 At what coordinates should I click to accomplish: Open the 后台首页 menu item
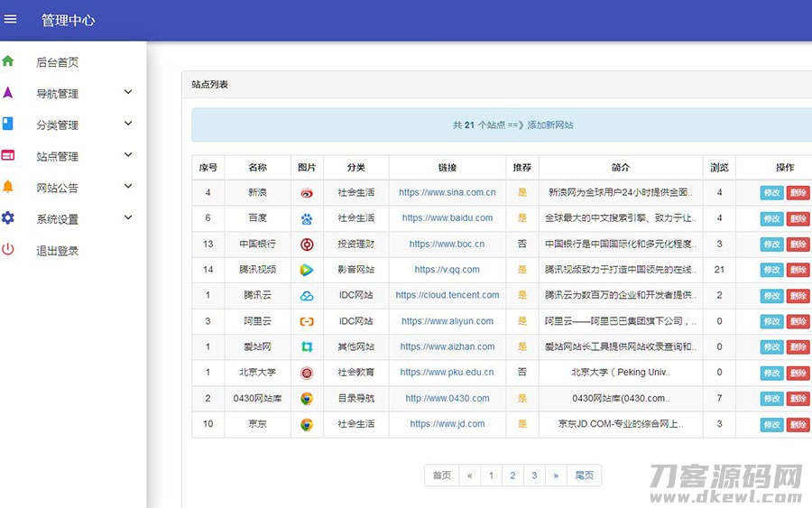pos(57,62)
